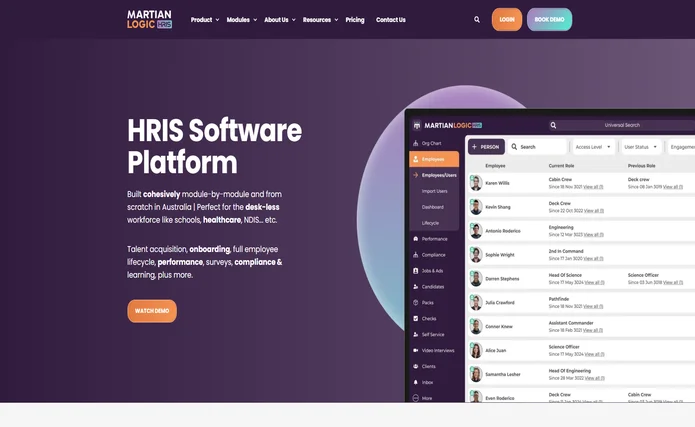Open the Access Level filter dropdown

[593, 147]
